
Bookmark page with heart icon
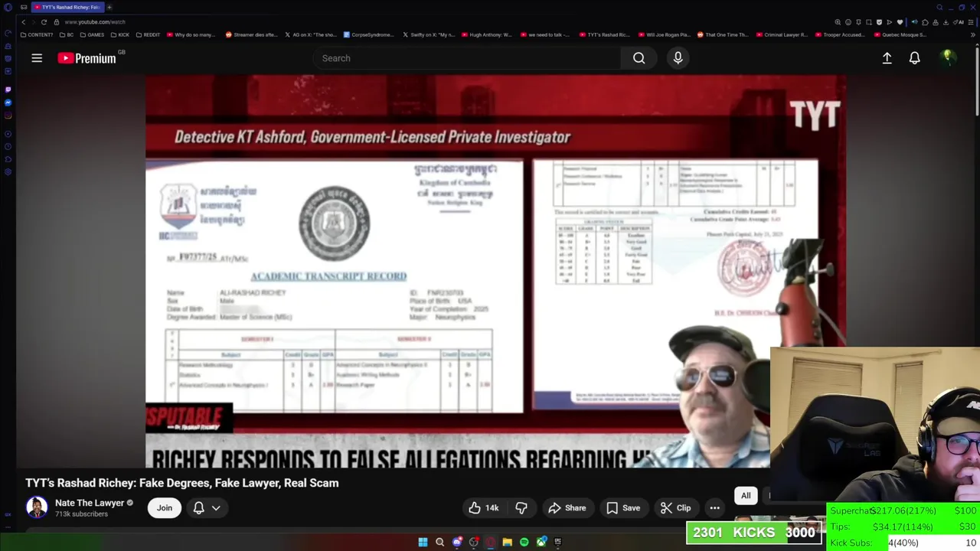[900, 22]
